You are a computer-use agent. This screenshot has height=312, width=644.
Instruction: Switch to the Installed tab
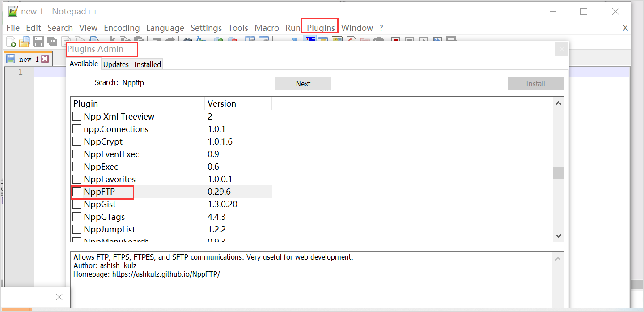[147, 64]
